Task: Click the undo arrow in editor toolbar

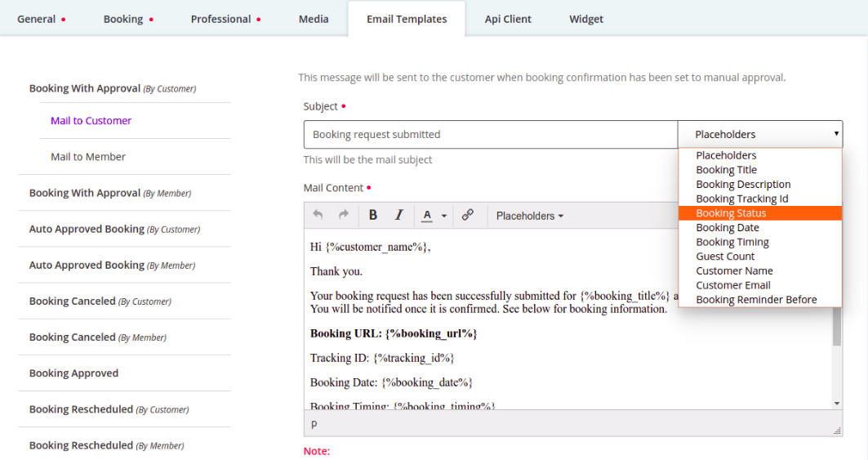Action: 318,216
